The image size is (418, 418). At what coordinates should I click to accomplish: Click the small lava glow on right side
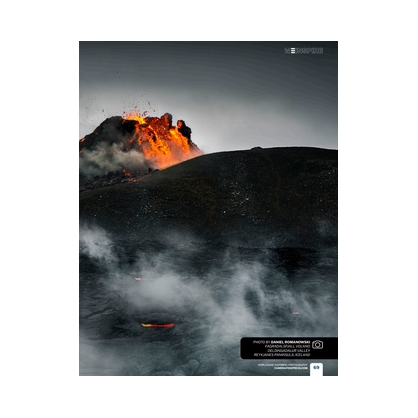point(295,313)
